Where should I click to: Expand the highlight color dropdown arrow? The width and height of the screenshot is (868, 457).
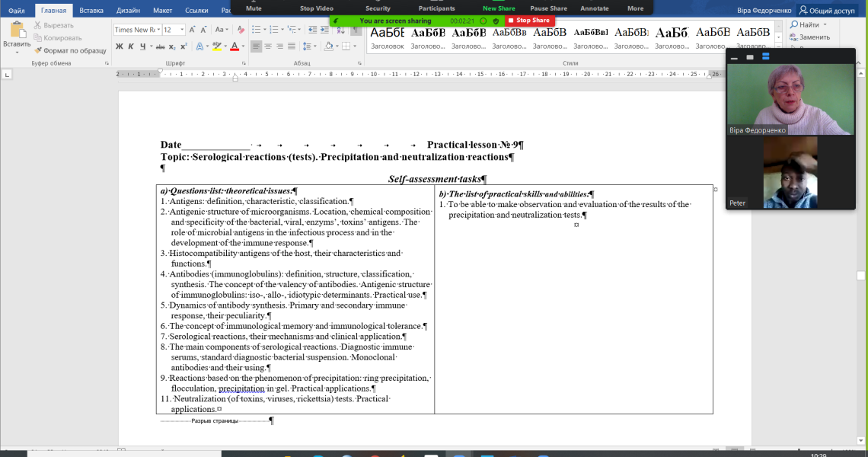(225, 46)
